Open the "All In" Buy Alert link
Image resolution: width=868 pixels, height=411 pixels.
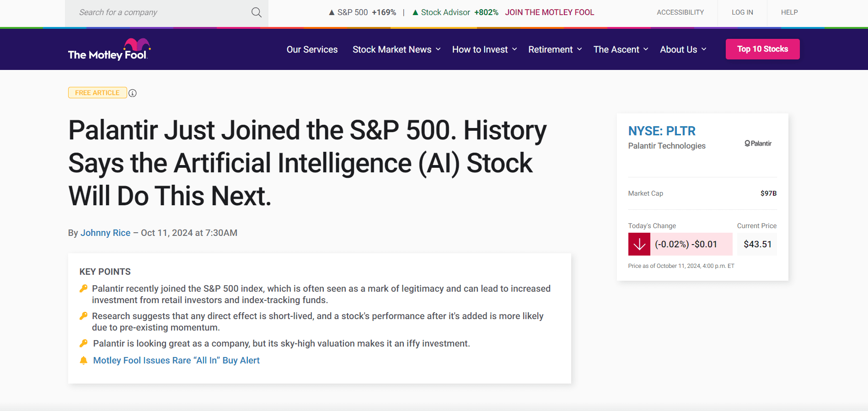[176, 360]
